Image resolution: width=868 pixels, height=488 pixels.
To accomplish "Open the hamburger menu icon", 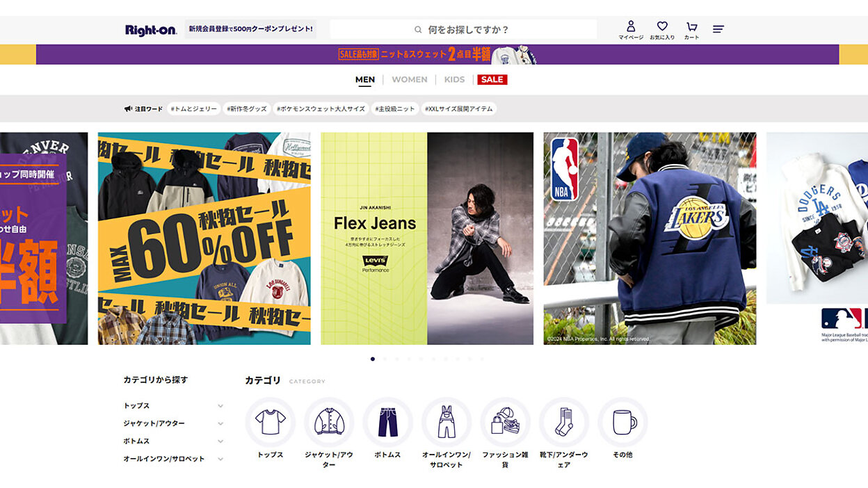I will [718, 29].
